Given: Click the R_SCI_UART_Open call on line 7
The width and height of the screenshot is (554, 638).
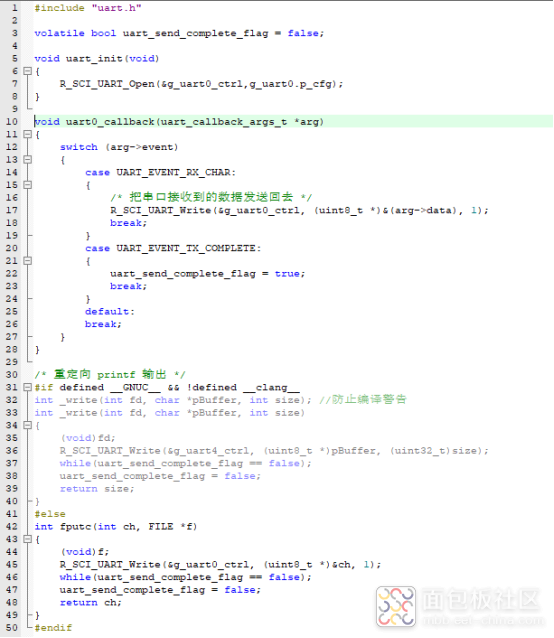Looking at the screenshot, I should point(201,84).
